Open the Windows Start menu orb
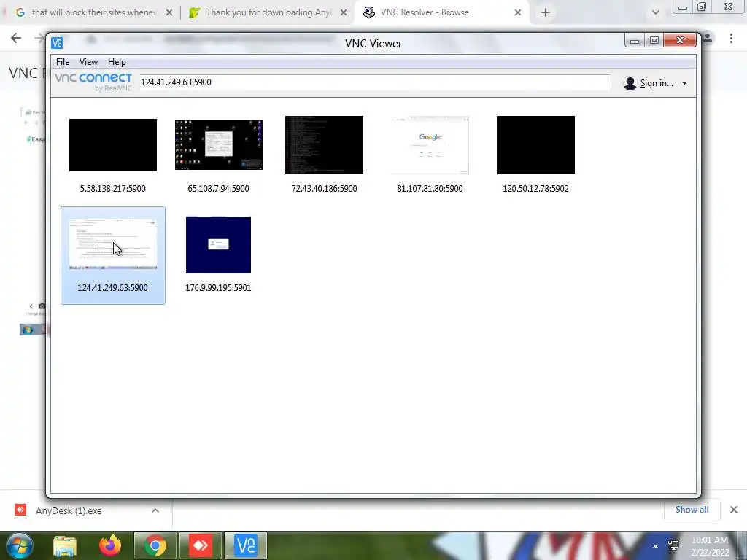Screen dimensions: 747x560 click(x=20, y=545)
